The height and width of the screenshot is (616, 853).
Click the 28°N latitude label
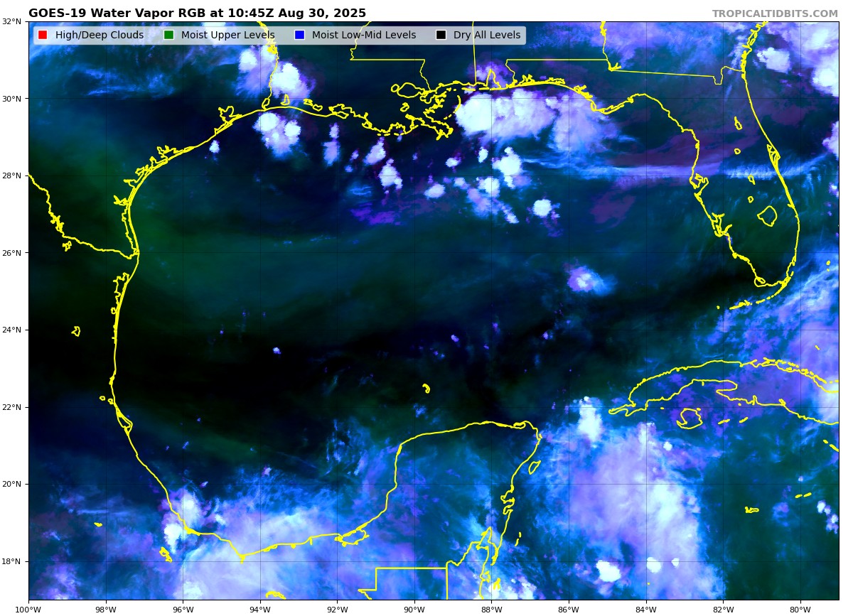(13, 175)
